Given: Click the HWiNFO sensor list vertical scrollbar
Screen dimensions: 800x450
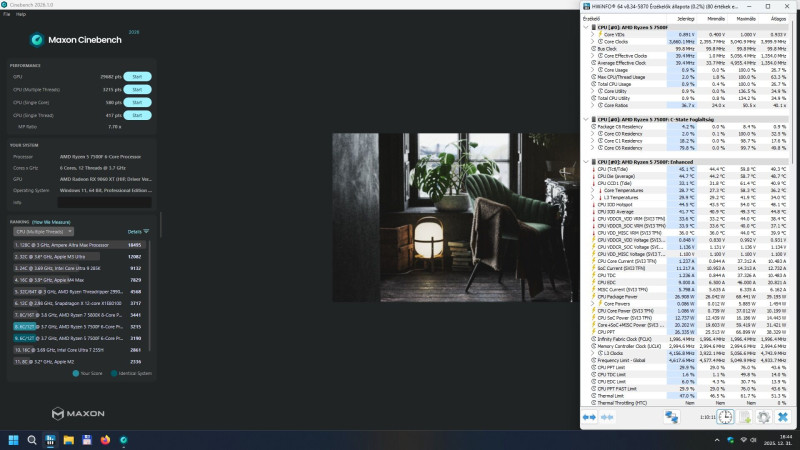Looking at the screenshot, I should pyautogui.click(x=792, y=92).
